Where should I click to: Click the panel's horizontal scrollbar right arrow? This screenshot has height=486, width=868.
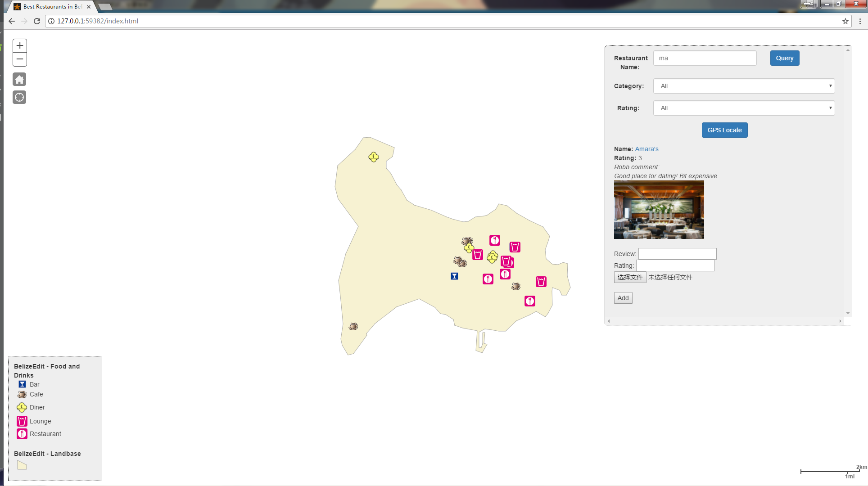[x=840, y=321]
